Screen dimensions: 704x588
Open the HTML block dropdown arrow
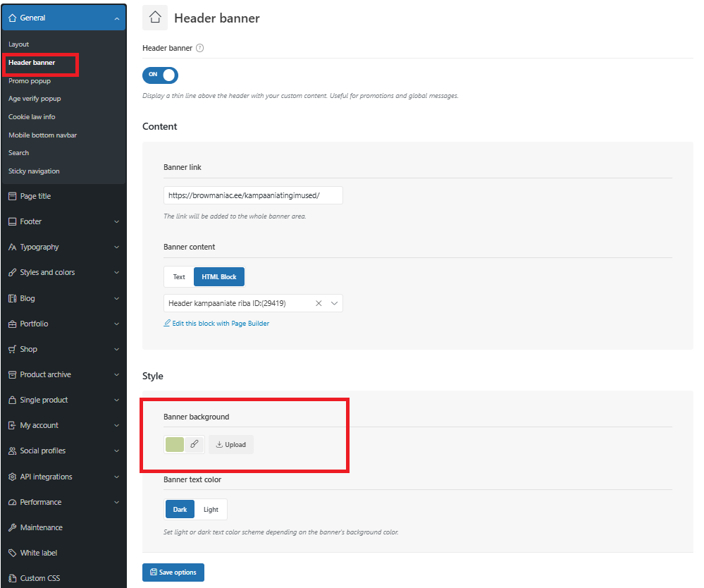(334, 303)
